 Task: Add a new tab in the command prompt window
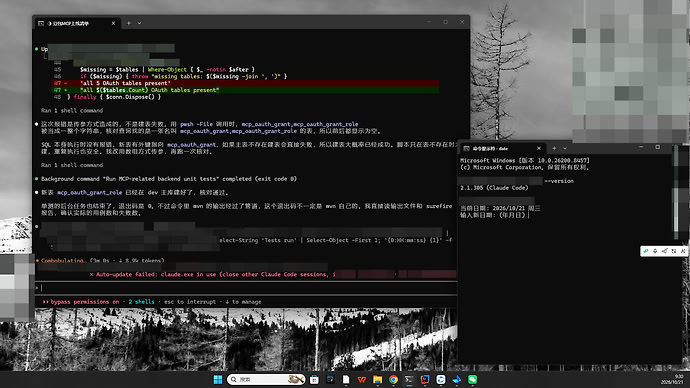pyautogui.click(x=554, y=148)
